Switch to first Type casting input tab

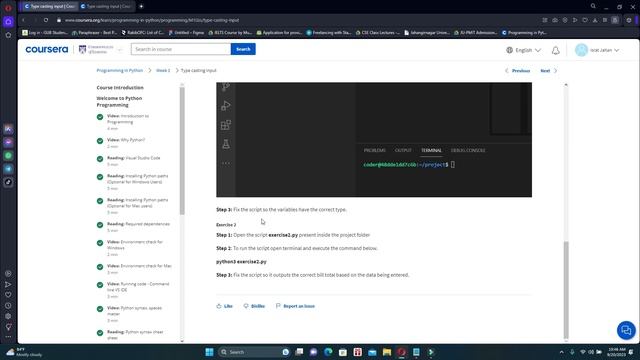tap(49, 7)
